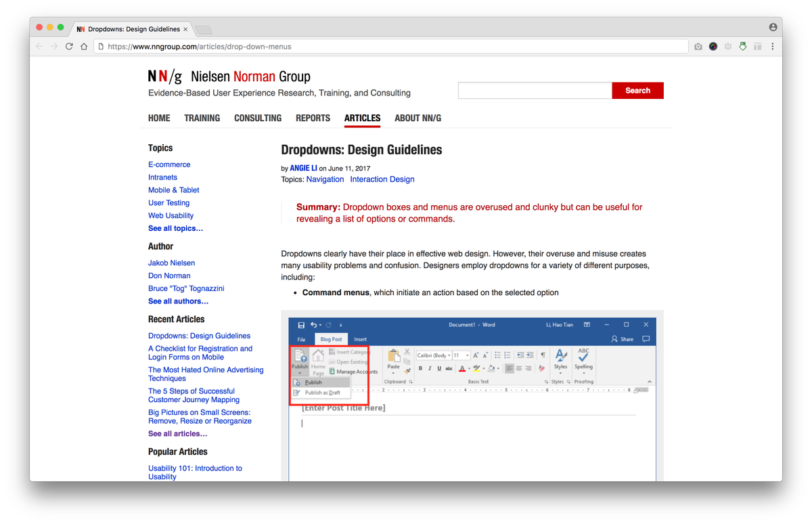The image size is (812, 524).
Task: Open the rainbow color lens extension
Action: coord(713,47)
